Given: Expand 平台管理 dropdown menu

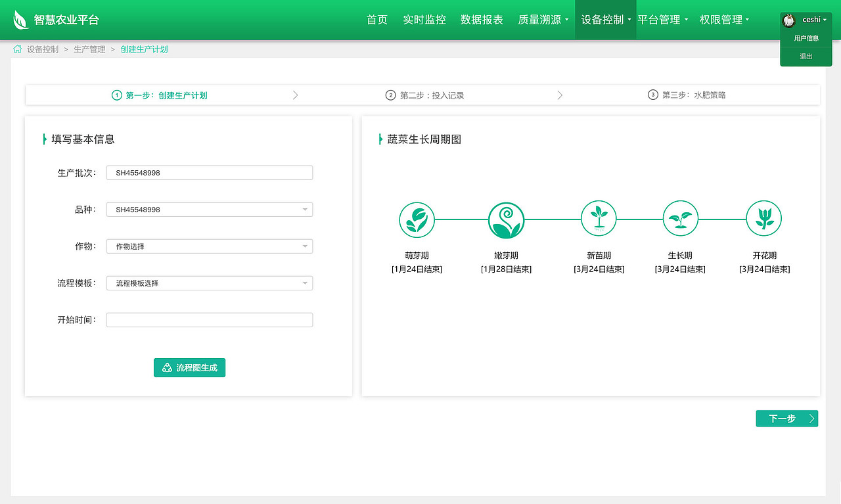Looking at the screenshot, I should tap(663, 20).
